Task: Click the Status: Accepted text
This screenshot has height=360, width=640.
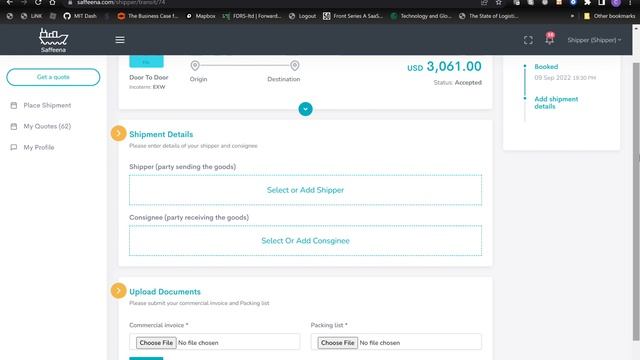Action: 458,82
